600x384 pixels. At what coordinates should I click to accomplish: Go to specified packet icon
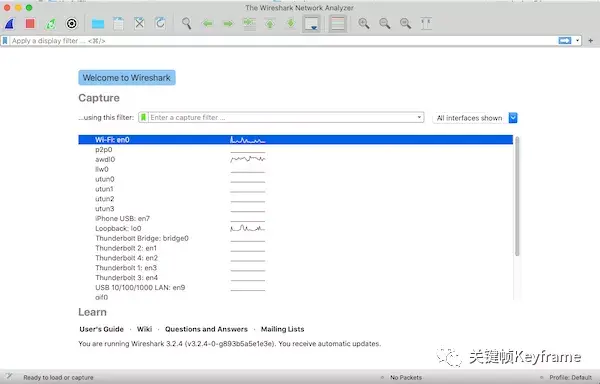coord(249,24)
